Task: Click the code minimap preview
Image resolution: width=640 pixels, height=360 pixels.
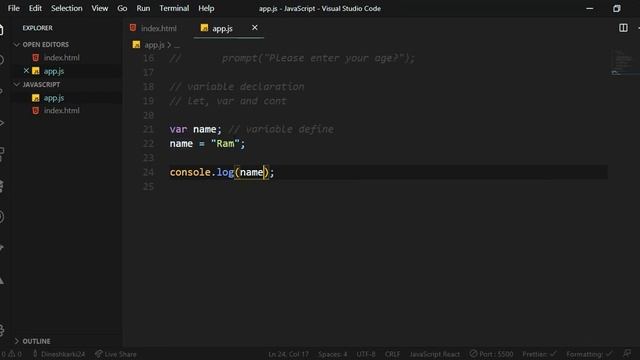Action: coord(624,62)
